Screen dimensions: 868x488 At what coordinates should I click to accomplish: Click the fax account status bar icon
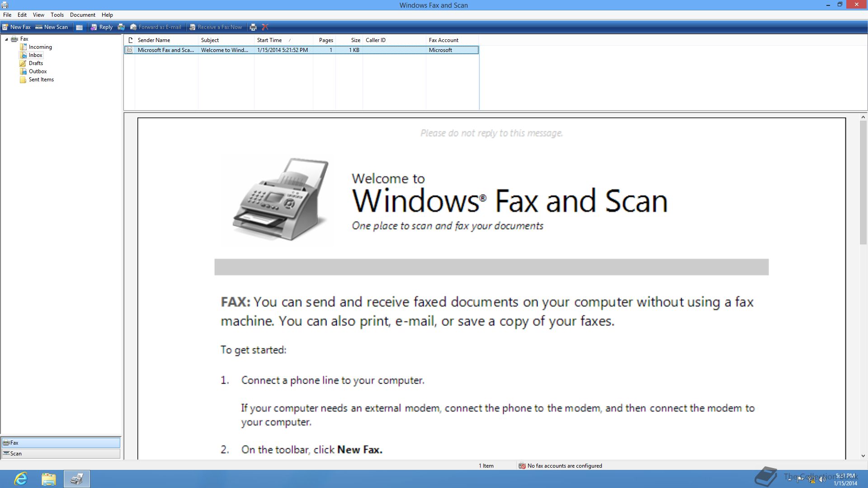click(x=522, y=466)
